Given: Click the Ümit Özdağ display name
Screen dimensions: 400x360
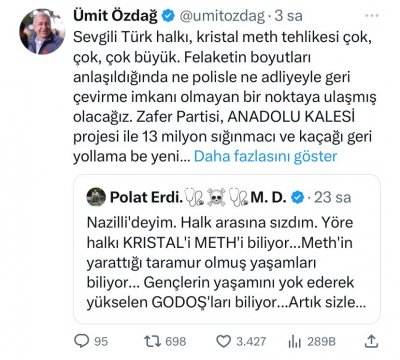Looking at the screenshot, I should point(115,16).
